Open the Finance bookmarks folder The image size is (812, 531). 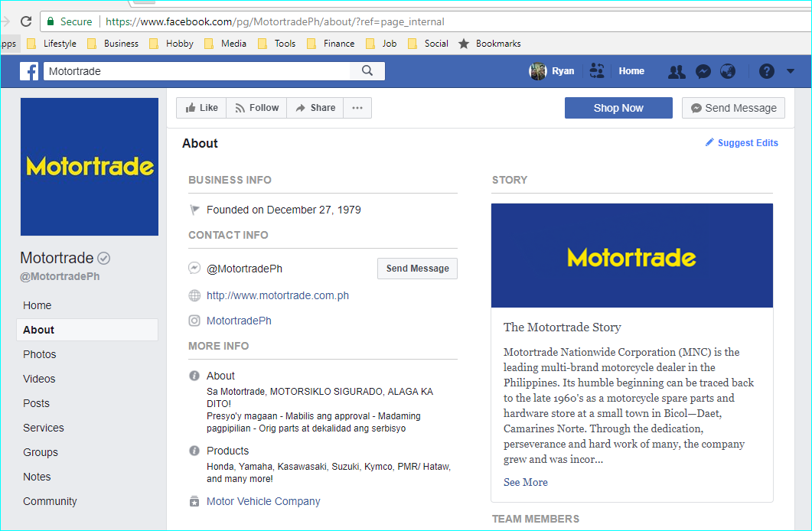point(331,44)
